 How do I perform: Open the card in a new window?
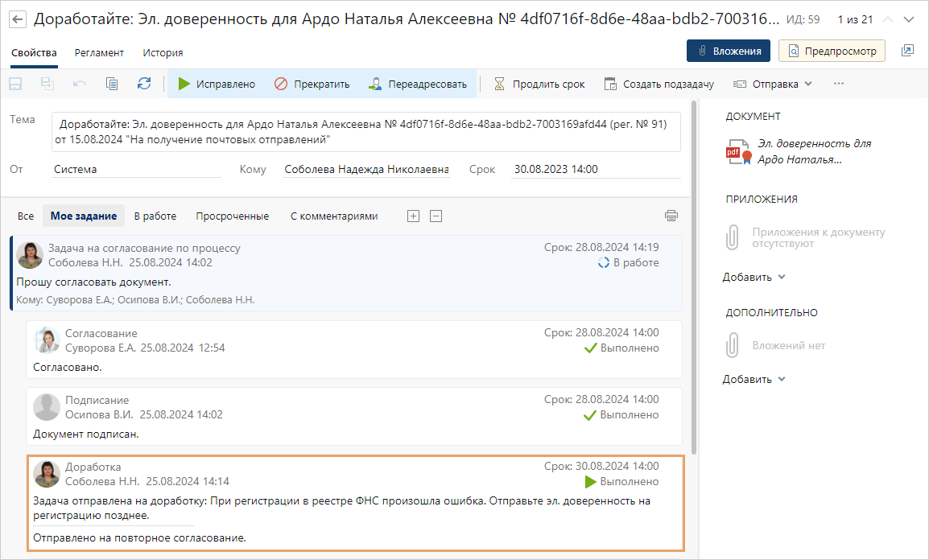pos(907,51)
